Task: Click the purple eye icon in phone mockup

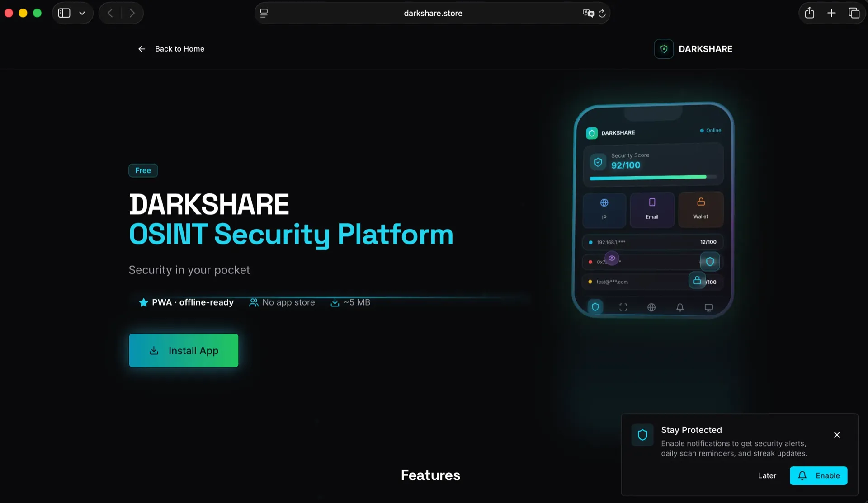Action: coord(612,258)
